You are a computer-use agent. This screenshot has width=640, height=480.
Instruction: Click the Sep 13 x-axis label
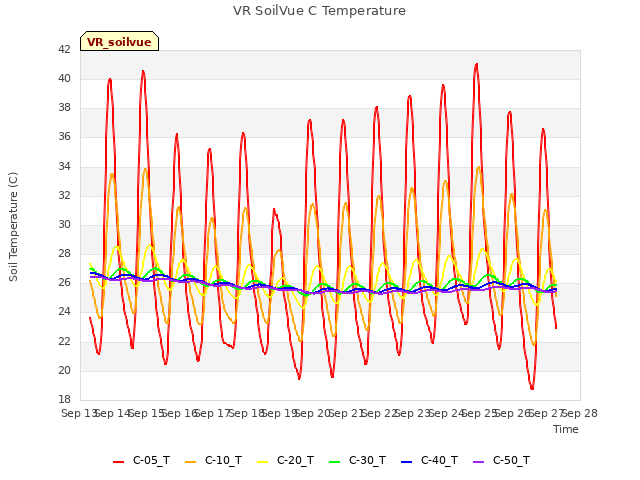click(x=80, y=413)
